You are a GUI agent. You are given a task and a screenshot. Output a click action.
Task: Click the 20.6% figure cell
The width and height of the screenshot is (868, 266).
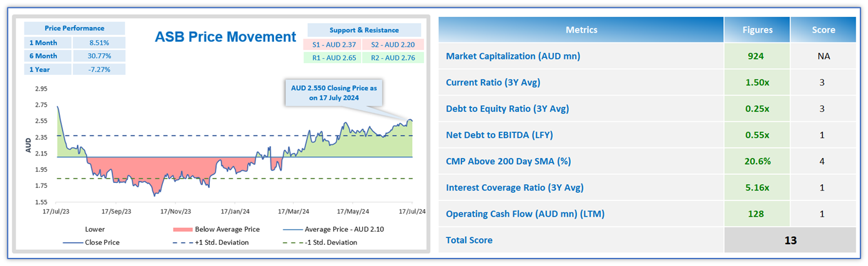pos(757,161)
